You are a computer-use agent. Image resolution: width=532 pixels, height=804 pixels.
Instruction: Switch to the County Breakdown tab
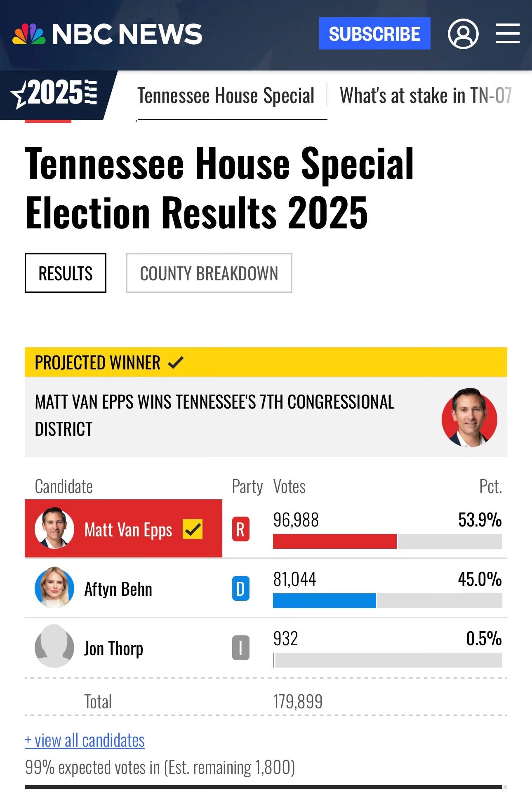209,273
